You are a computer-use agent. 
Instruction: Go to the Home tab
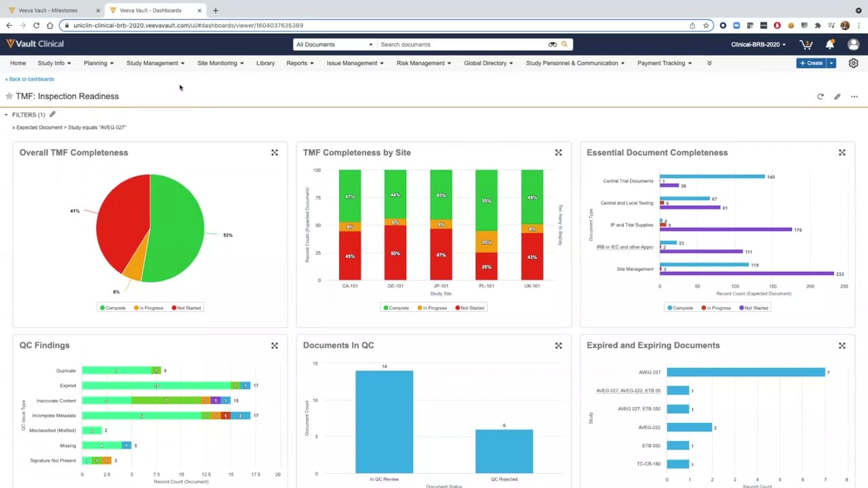point(18,63)
